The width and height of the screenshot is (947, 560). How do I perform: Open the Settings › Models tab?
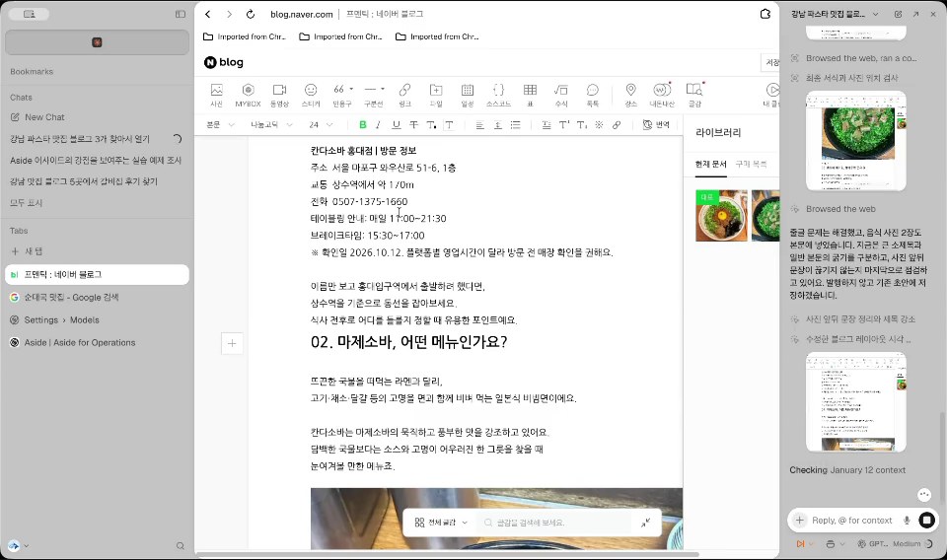[97, 319]
